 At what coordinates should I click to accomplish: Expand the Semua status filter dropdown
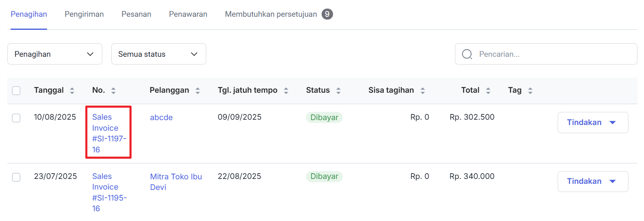pos(158,54)
